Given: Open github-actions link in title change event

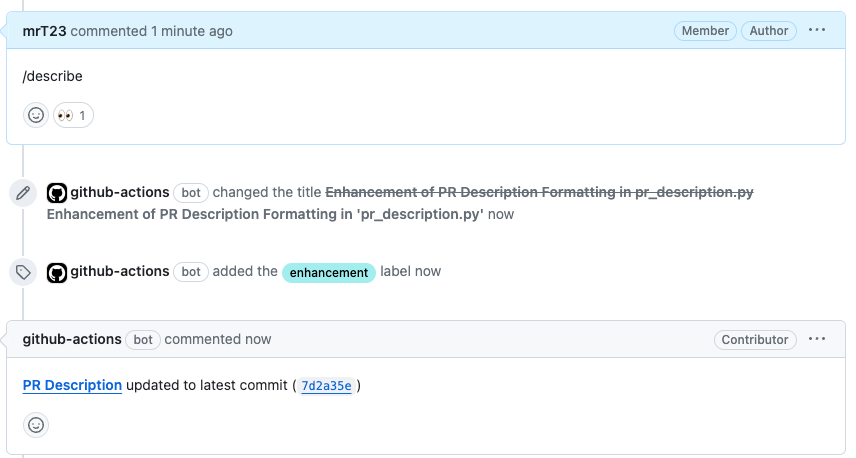Looking at the screenshot, I should (119, 192).
